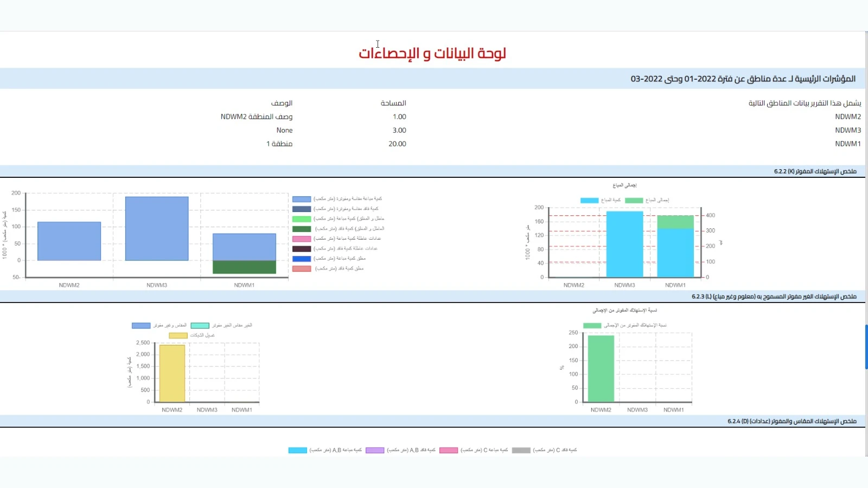Click chart title 'إجمالي المباع'

(x=624, y=185)
